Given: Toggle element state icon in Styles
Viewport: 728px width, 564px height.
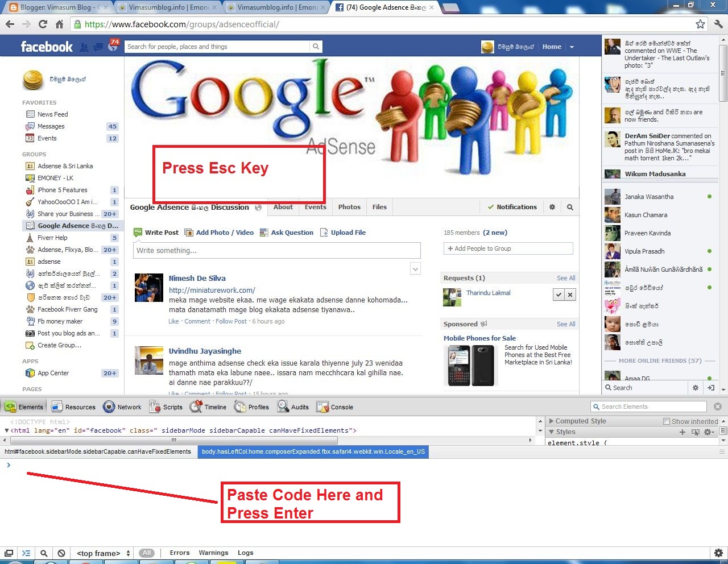Looking at the screenshot, I should click(x=695, y=432).
